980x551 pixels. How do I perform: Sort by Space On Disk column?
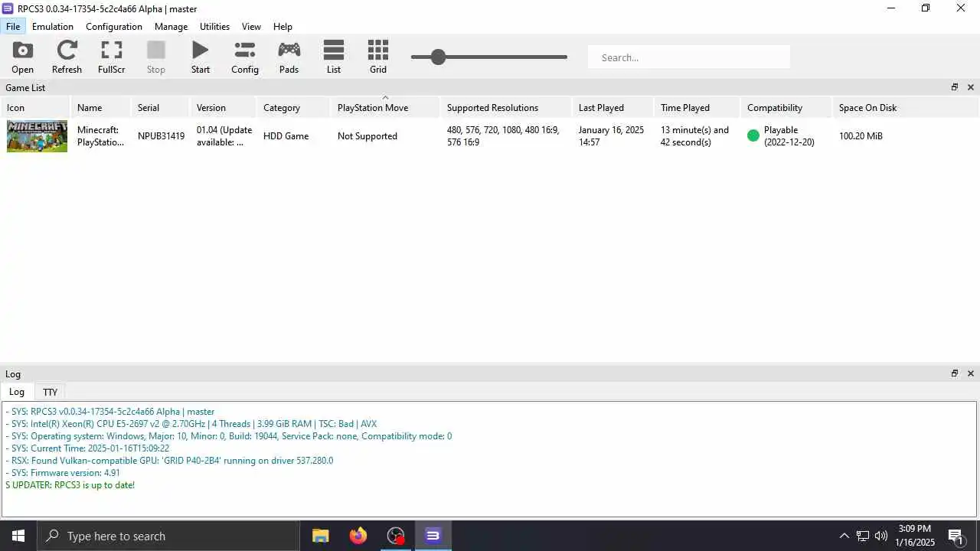[x=905, y=108]
